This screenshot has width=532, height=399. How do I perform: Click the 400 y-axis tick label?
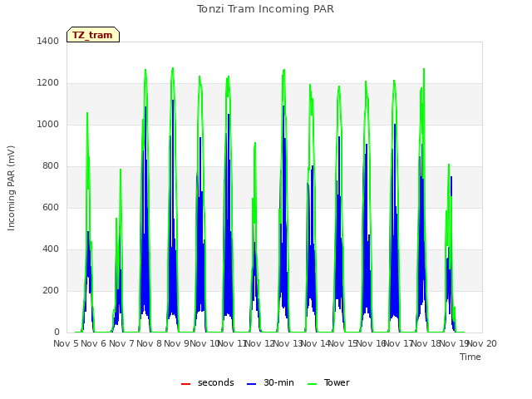(x=51, y=249)
